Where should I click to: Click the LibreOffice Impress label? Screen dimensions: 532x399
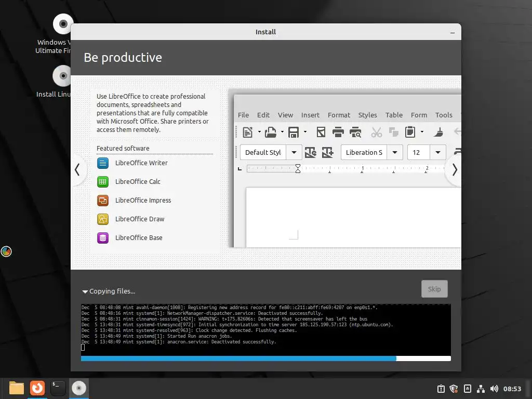143,201
